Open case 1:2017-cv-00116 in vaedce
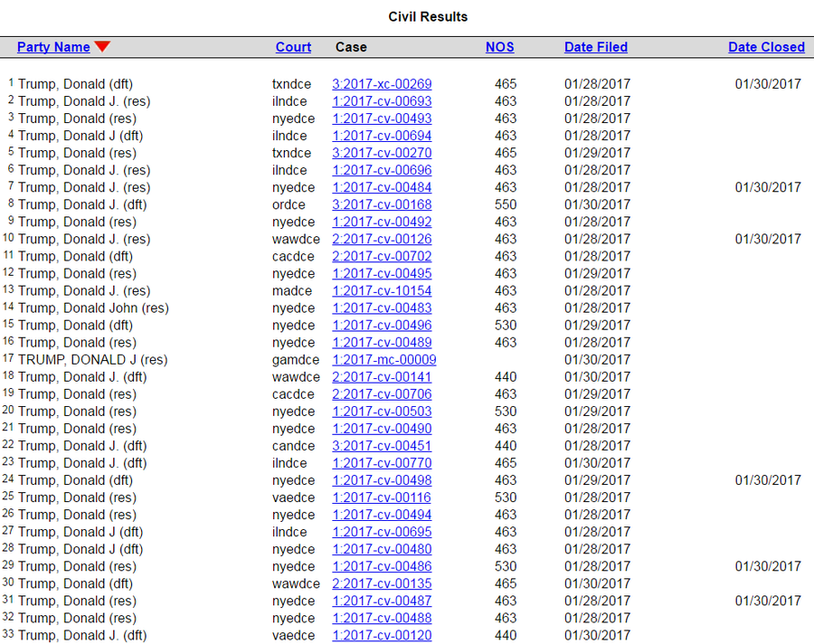The height and width of the screenshot is (644, 814). click(x=382, y=497)
